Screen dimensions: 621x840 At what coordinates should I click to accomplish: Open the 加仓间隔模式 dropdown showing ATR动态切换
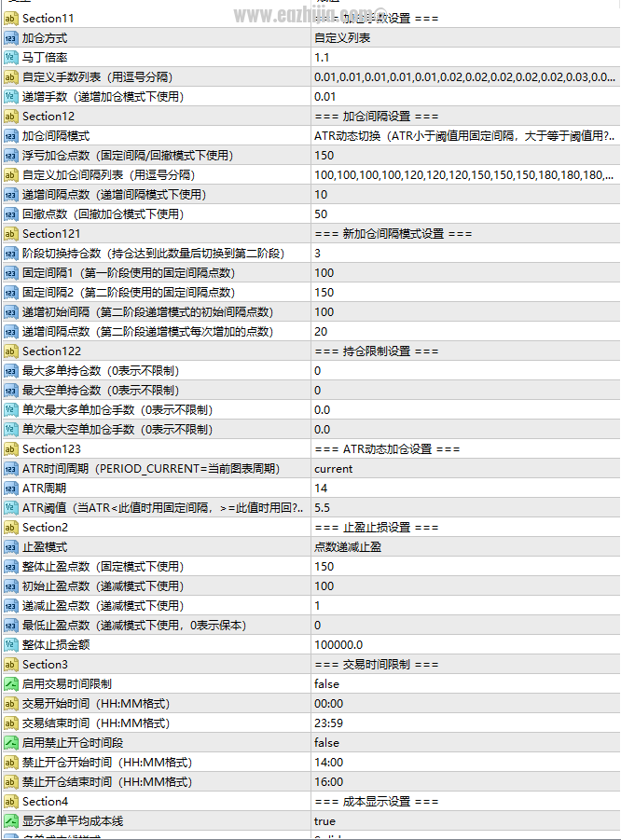coord(465,136)
